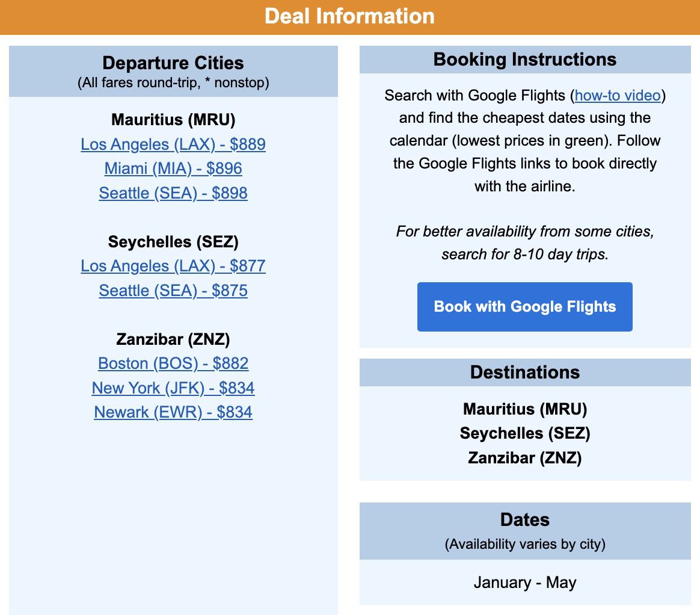Select the Zanzibar (ZNZ) heading in Departure Cities
Image resolution: width=700 pixels, height=615 pixels.
click(173, 339)
